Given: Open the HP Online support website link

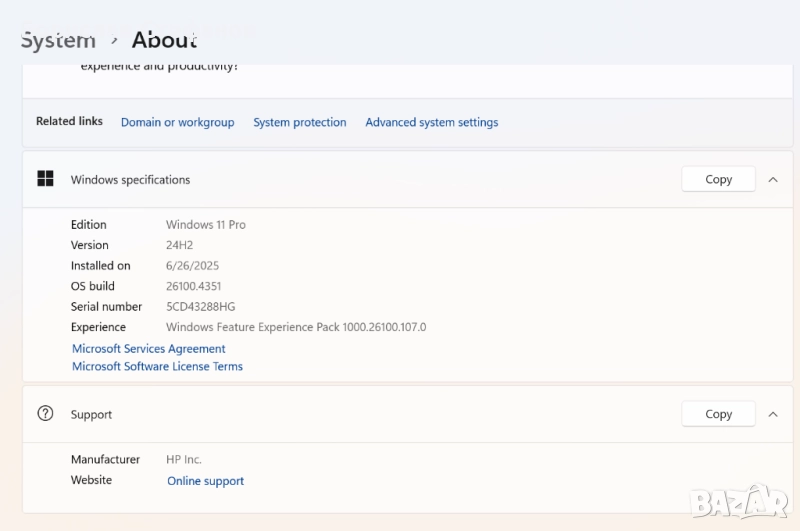Looking at the screenshot, I should tap(205, 481).
